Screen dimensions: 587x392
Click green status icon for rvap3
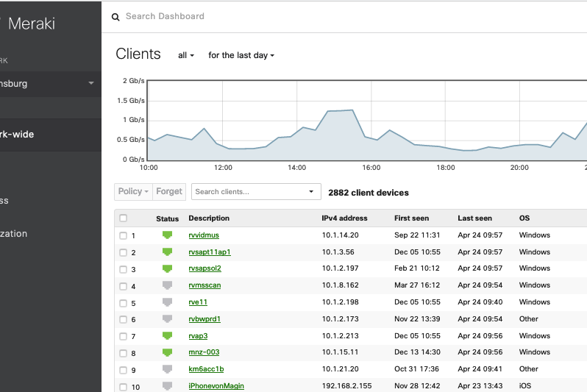(x=167, y=336)
